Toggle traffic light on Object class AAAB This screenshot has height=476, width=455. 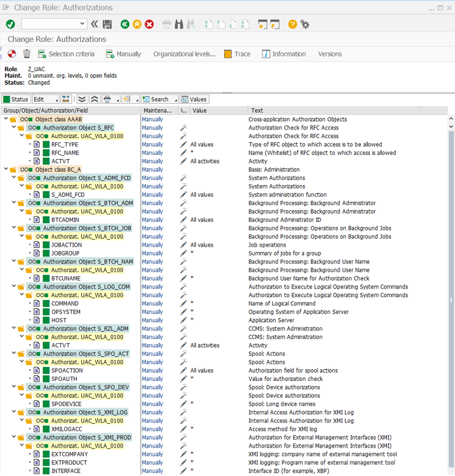pos(26,119)
